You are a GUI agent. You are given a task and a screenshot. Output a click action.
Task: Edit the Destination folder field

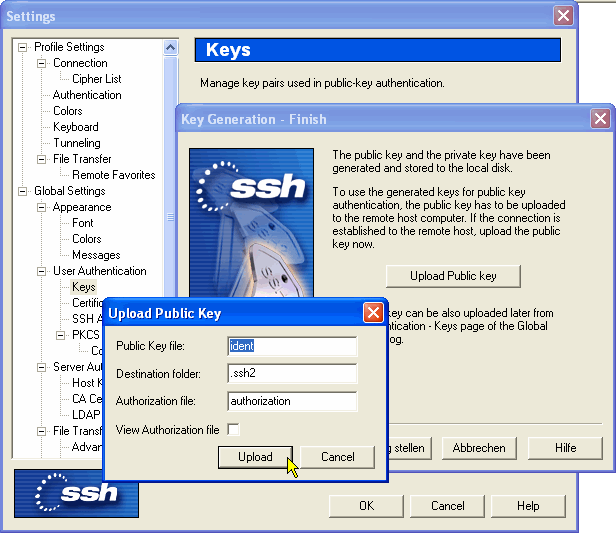coord(292,373)
